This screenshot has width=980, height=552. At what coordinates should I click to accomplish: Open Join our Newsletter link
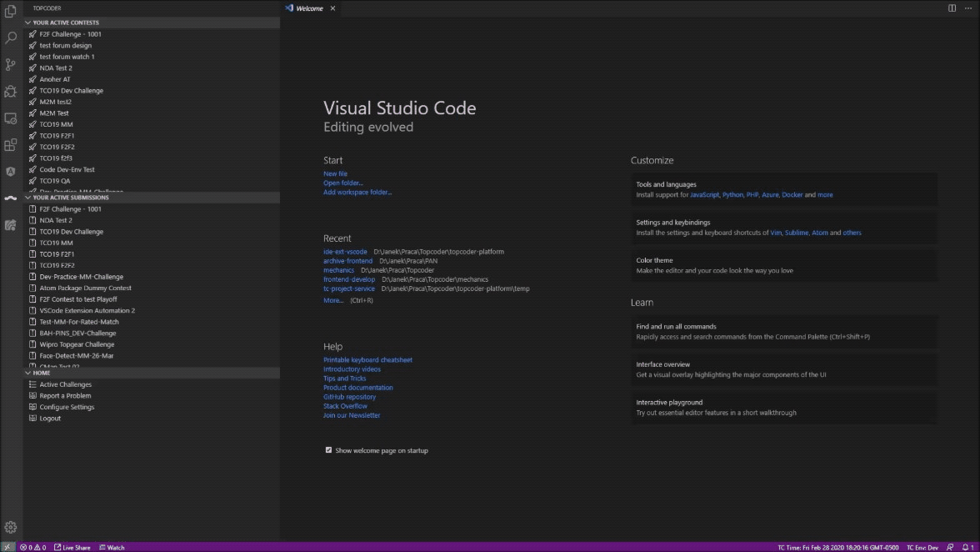352,415
